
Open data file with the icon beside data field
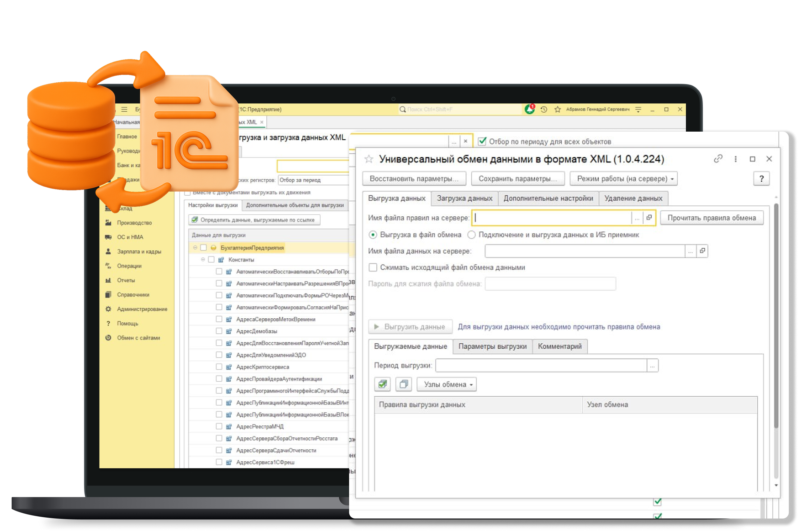pyautogui.click(x=703, y=251)
